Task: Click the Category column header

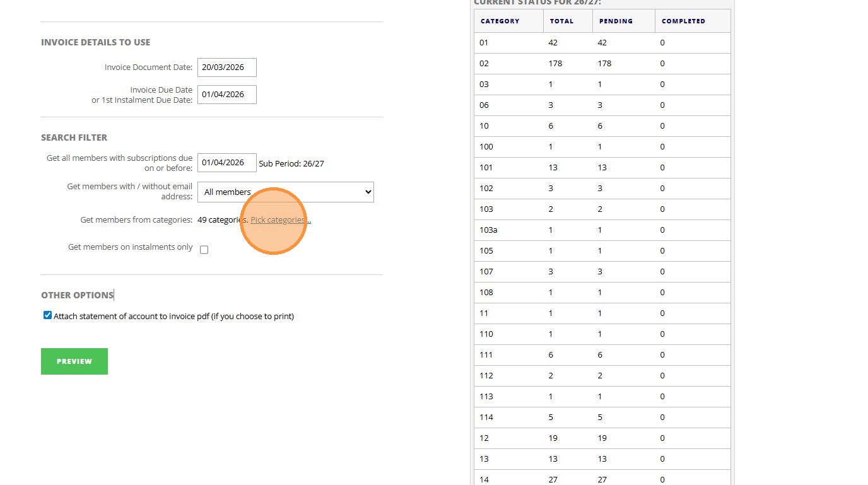Action: 500,21
